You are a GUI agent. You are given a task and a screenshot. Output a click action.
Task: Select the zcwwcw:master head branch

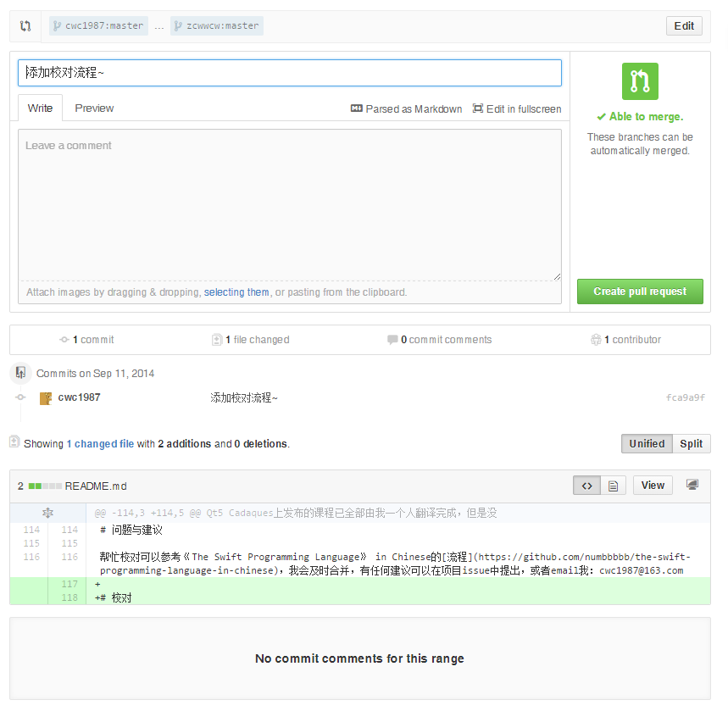[216, 26]
